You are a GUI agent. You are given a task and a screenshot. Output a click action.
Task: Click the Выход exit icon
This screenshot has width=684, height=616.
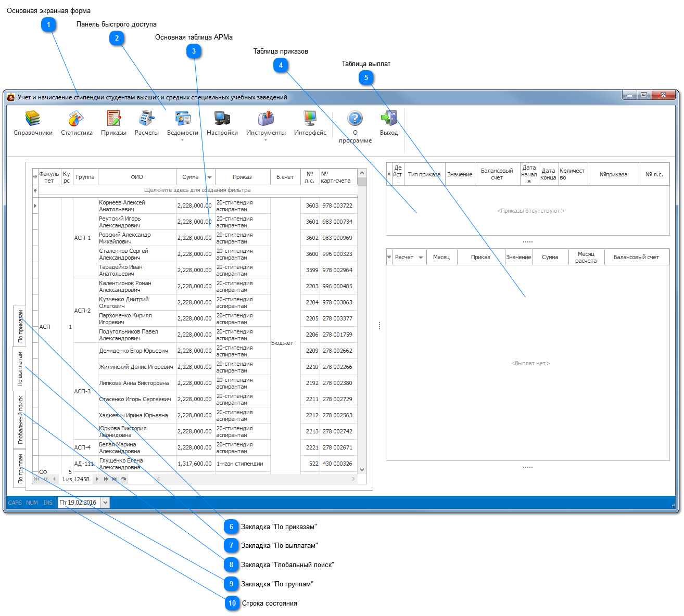[x=389, y=119]
